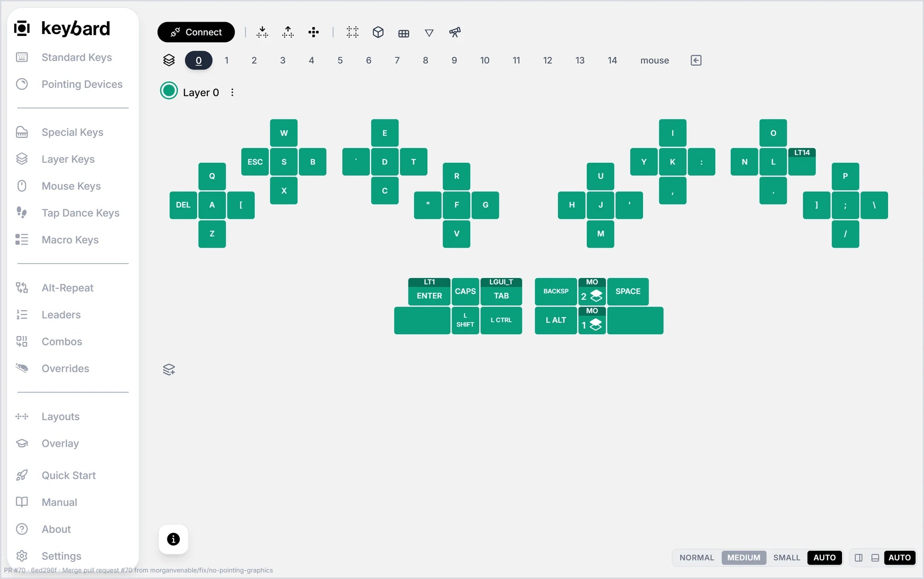Click the keybard logo icon
924x579 pixels.
point(22,28)
